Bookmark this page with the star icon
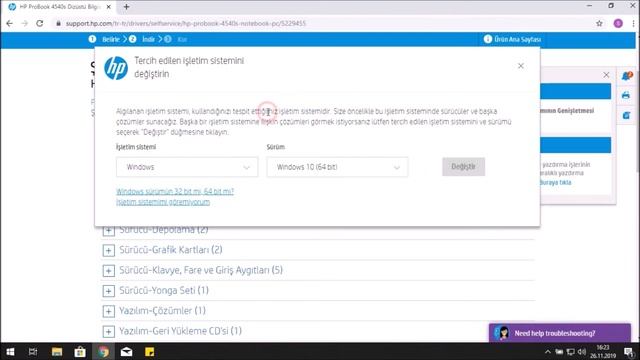The image size is (640, 360). (599, 24)
